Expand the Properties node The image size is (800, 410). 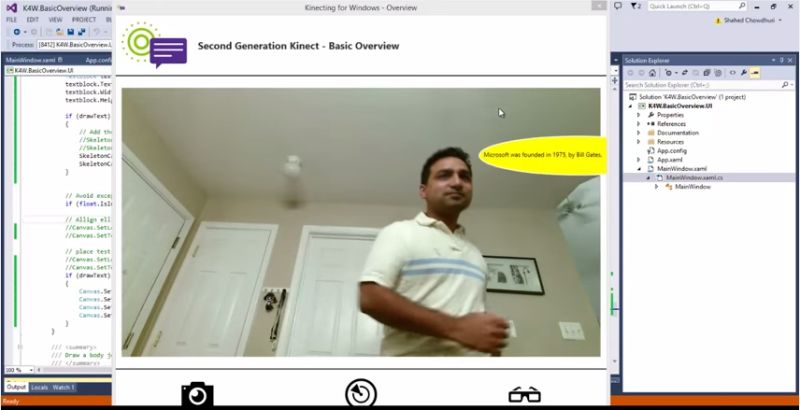coord(638,115)
